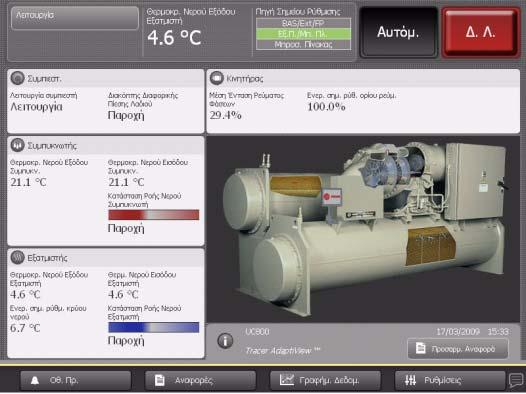Click the compressor icon beside Συμπιεστ.

click(17, 78)
